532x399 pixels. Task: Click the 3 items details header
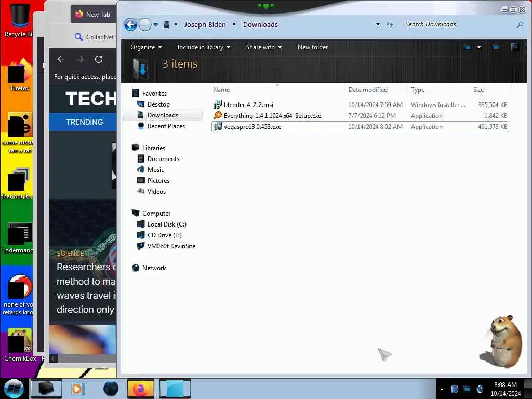coord(180,64)
